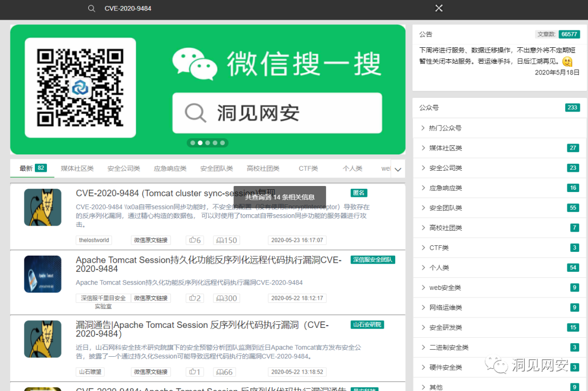Screen dimensions: 588x391
Task: Click the 匿名 author badge
Action: [359, 193]
